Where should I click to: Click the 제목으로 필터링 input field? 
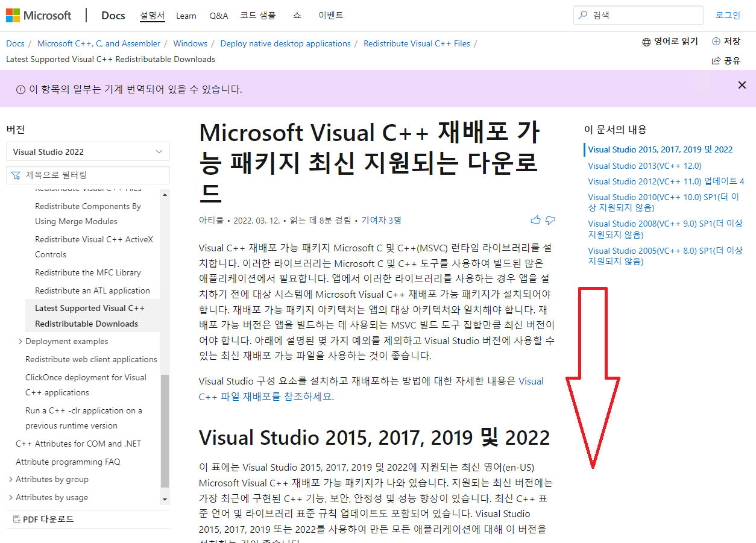tap(88, 175)
